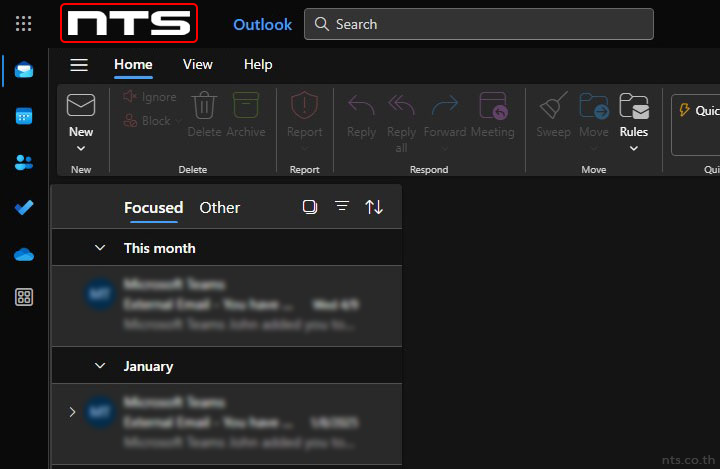Click in the Search box
Screen dimensions: 720x469
tap(479, 24)
